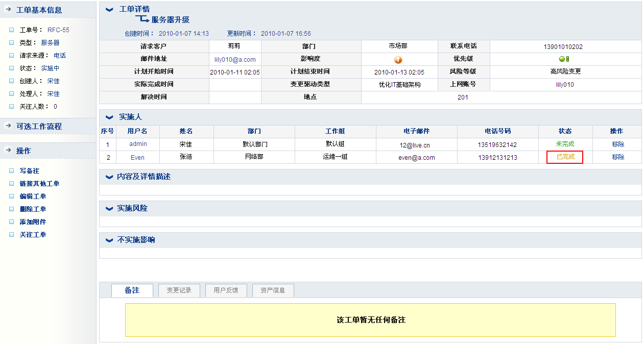Open the 资产信息 tab
Viewport: 644px width, 344px height.
click(273, 290)
